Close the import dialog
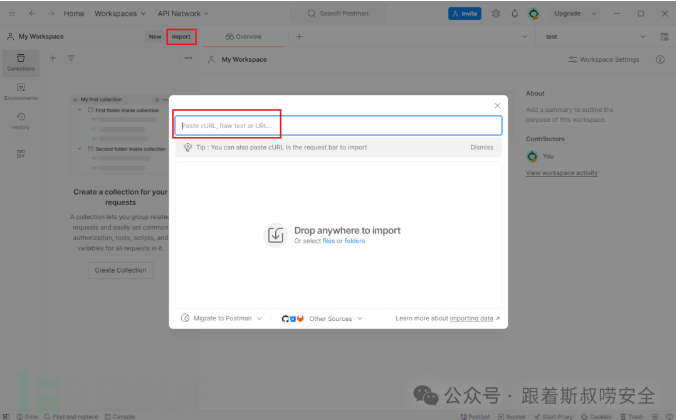This screenshot has height=420, width=676. (x=497, y=106)
